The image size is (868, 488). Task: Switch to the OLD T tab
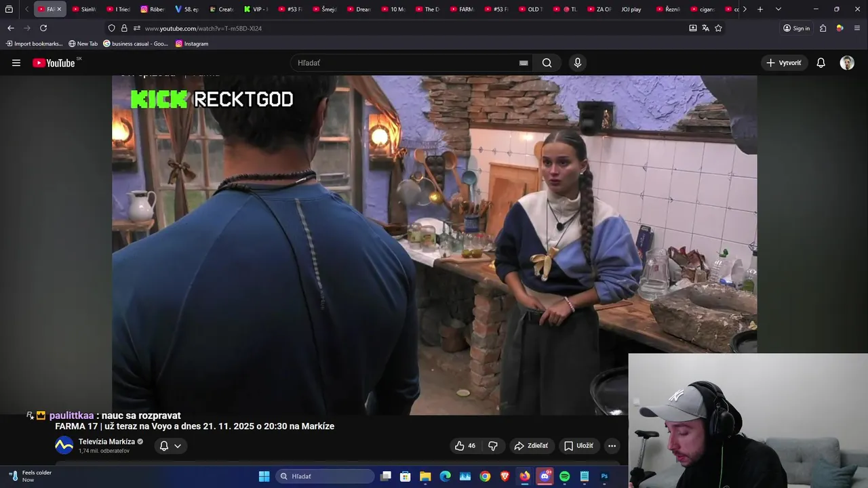[x=531, y=9]
